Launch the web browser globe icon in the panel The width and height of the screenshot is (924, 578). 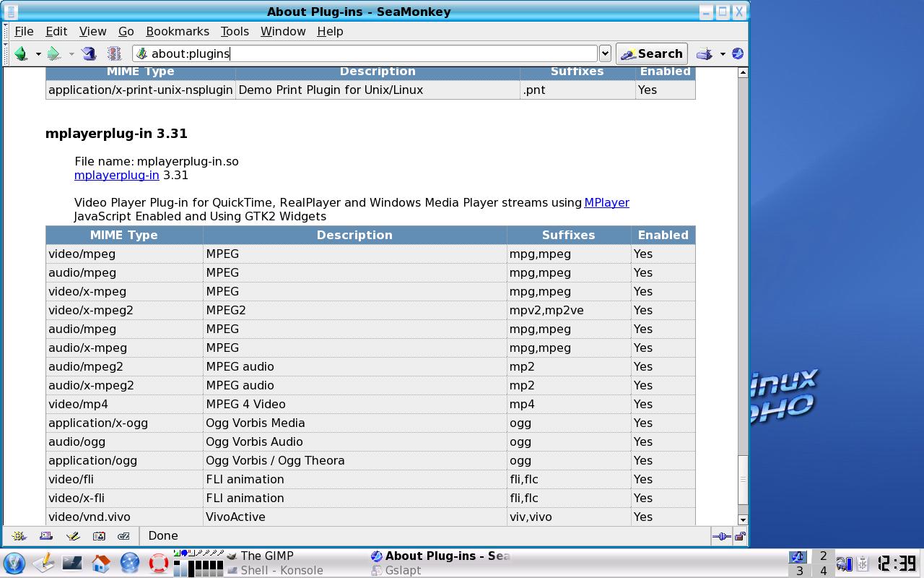tap(130, 563)
